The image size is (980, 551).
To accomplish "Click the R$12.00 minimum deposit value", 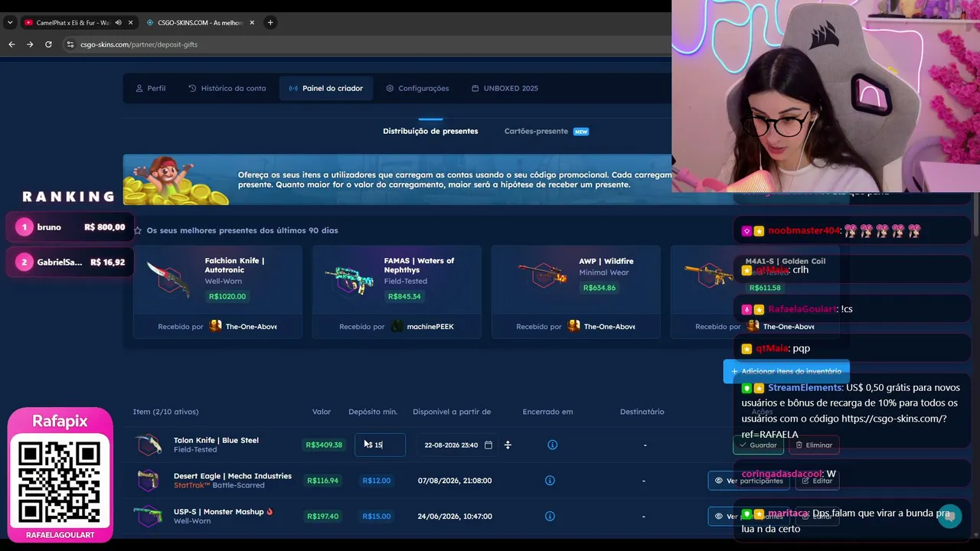I will click(x=377, y=481).
